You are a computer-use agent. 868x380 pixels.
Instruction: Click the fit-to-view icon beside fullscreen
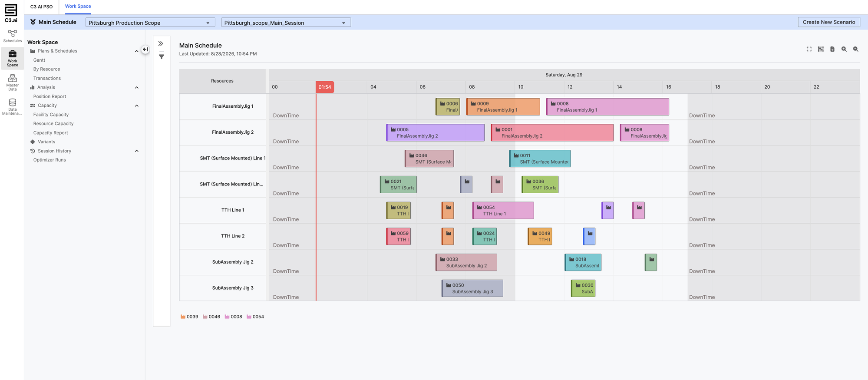pyautogui.click(x=821, y=49)
